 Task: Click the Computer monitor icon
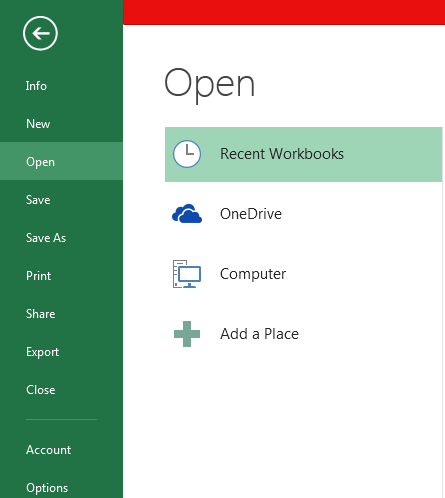[187, 274]
